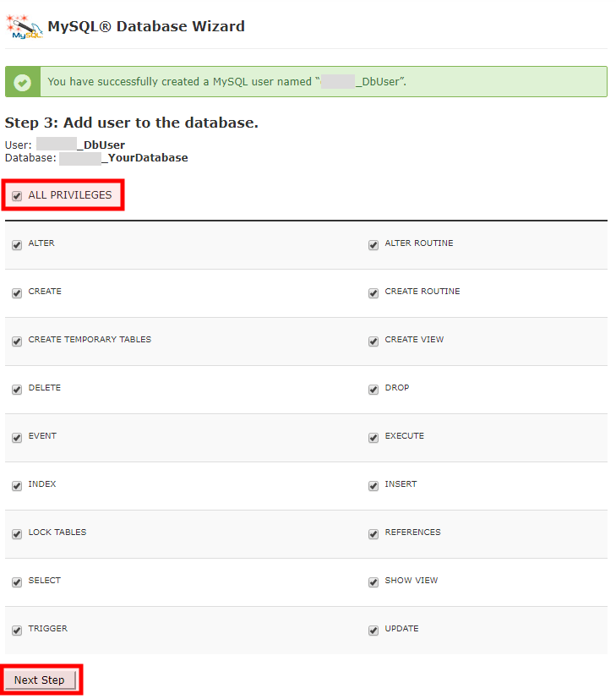Viewport: 616px width, 699px height.
Task: Click the 'LOCK TABLES' label text
Action: click(x=57, y=532)
